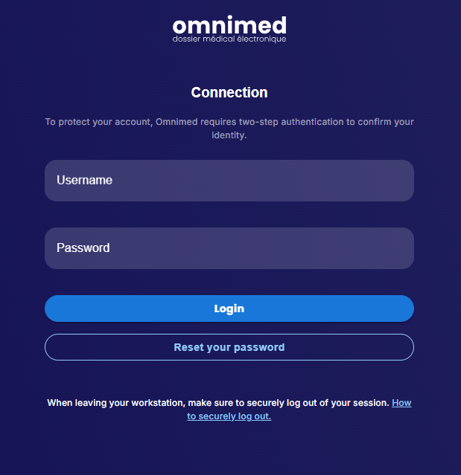461x475 pixels.
Task: Click the word 'How' in the link
Action: coord(402,403)
